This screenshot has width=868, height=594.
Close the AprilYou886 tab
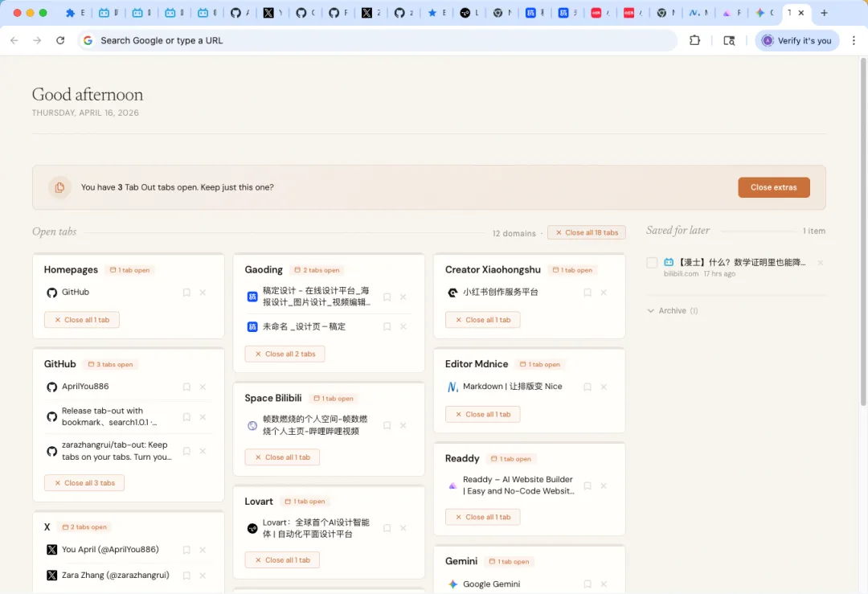pyautogui.click(x=203, y=387)
